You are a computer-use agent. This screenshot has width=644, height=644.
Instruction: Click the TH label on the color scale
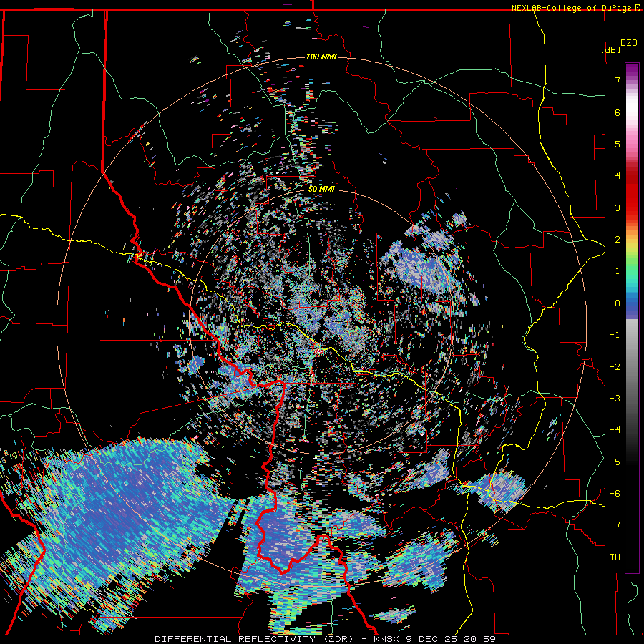(x=615, y=557)
